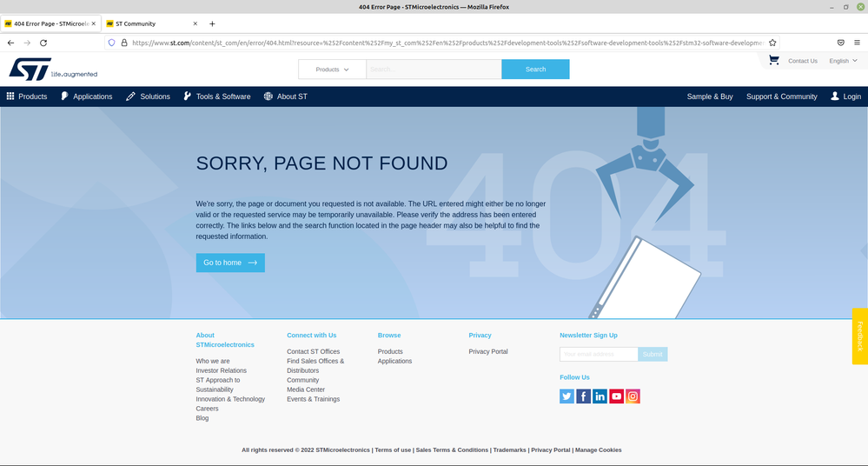Open the Tools & Software menu

click(217, 97)
